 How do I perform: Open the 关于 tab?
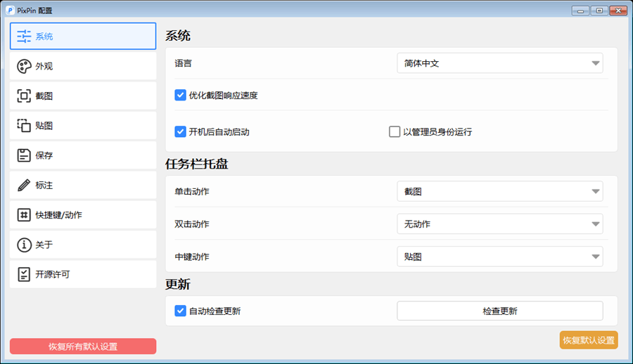pyautogui.click(x=83, y=245)
